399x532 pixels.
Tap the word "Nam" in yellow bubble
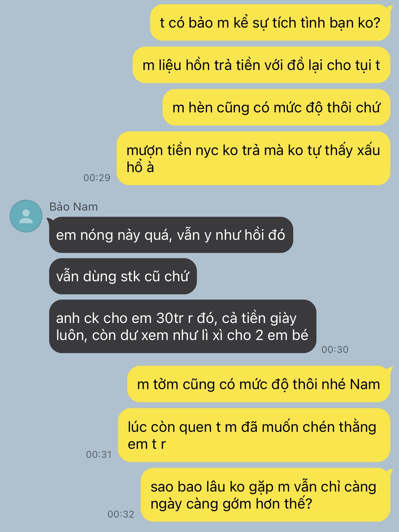point(365,384)
